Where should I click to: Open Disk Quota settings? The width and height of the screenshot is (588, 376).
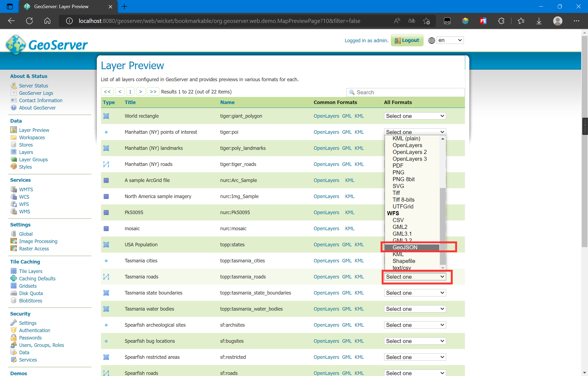pos(31,293)
